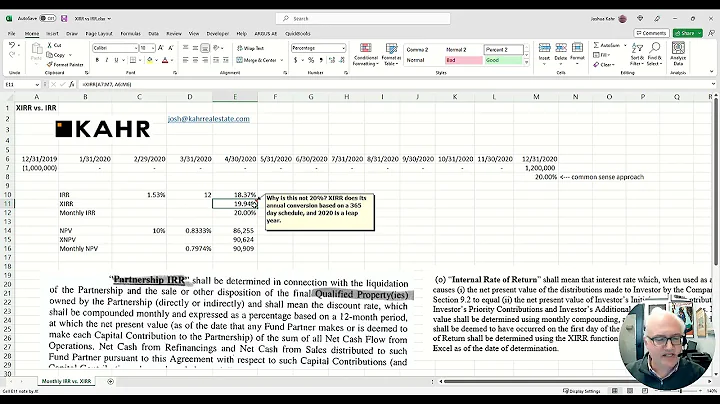Toggle the AutoSave switch off/on
This screenshot has height=404, width=720.
(47, 18)
